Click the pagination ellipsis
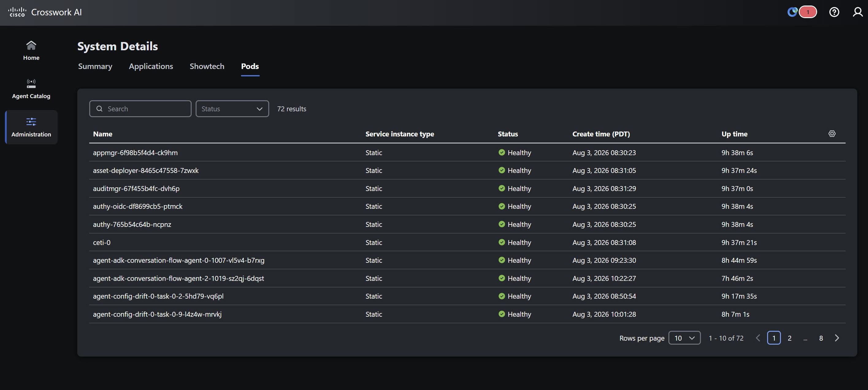 805,338
